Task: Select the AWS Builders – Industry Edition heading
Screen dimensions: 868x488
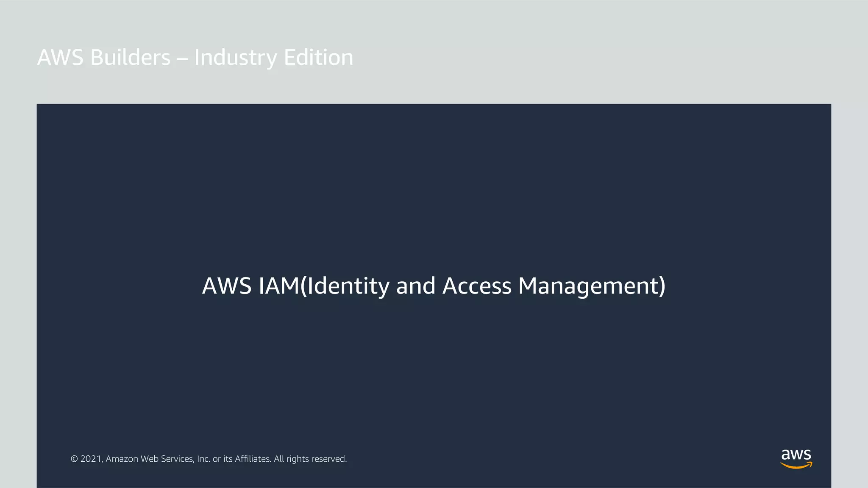Action: [x=195, y=58]
